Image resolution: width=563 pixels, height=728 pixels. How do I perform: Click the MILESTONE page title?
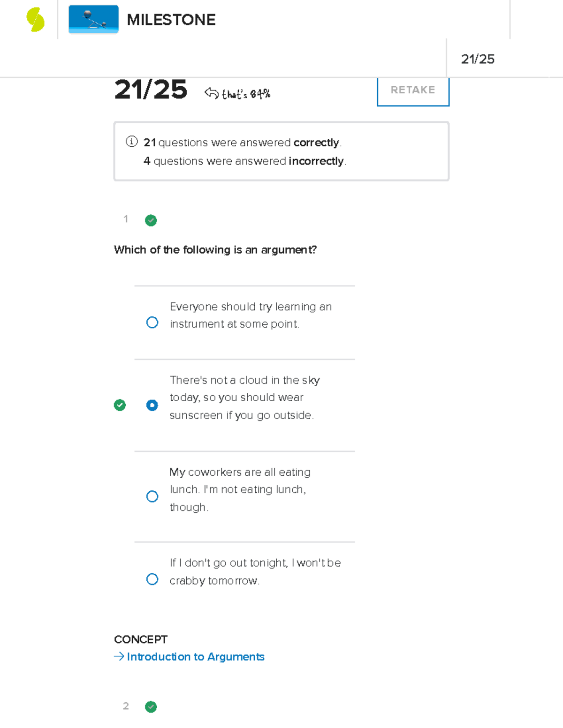[x=171, y=20]
